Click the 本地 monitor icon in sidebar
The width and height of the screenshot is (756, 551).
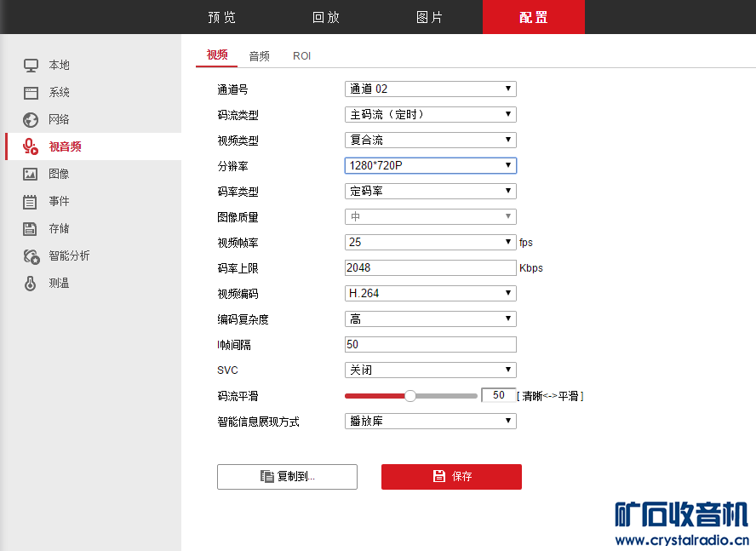[x=31, y=65]
